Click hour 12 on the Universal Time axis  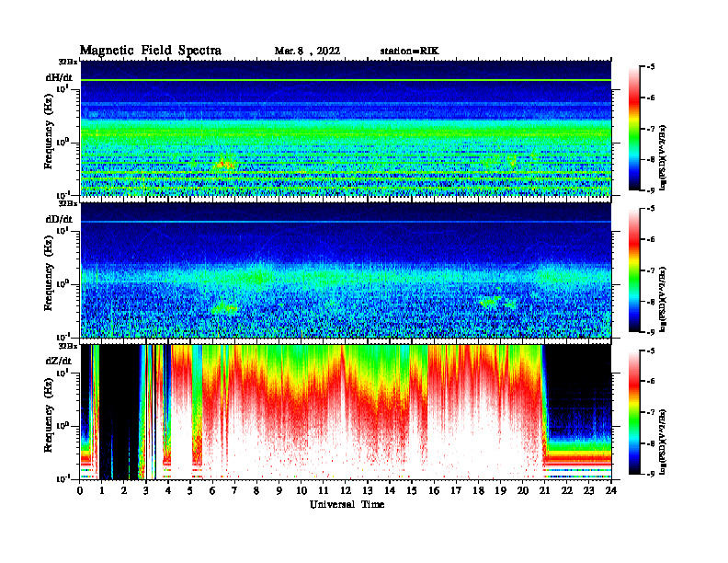tap(346, 490)
